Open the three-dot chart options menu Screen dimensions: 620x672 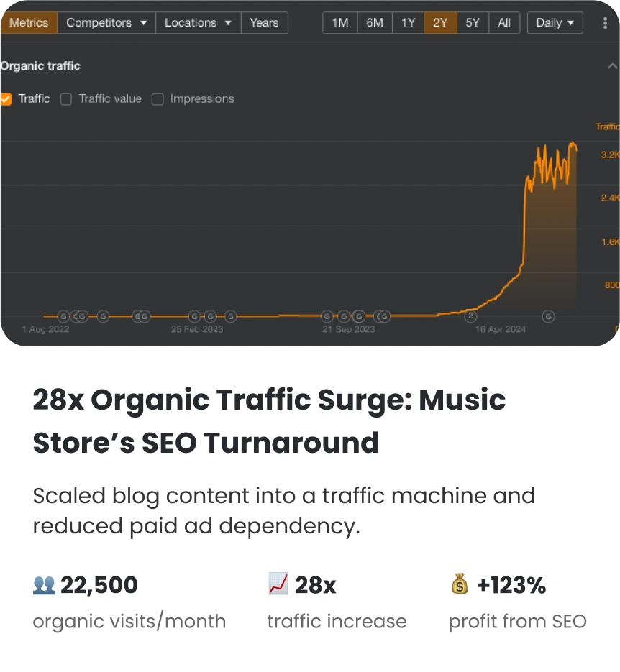[605, 23]
